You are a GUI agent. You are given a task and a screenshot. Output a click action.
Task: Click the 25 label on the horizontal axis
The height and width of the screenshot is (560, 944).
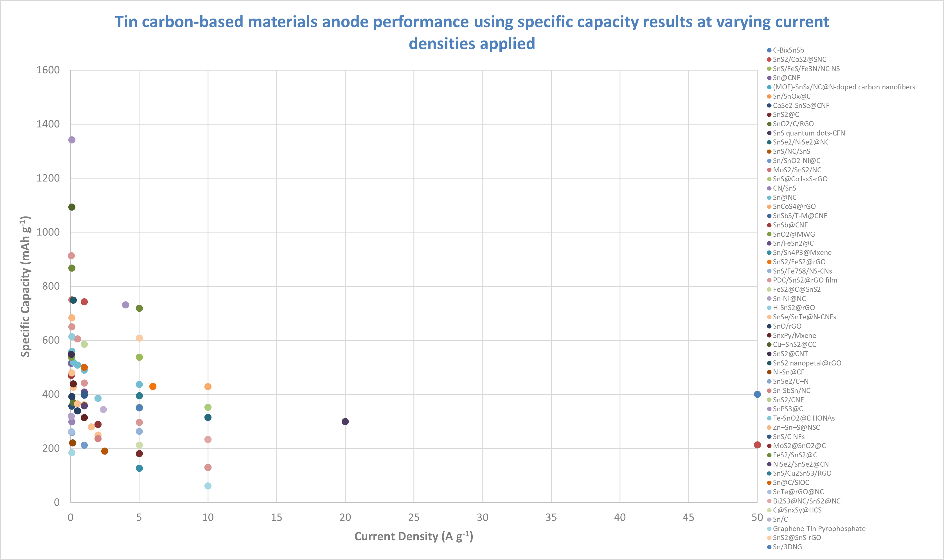tap(414, 517)
